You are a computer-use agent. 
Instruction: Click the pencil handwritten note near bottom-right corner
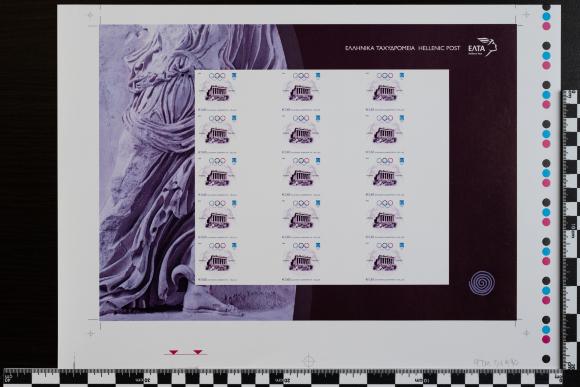[x=496, y=362]
